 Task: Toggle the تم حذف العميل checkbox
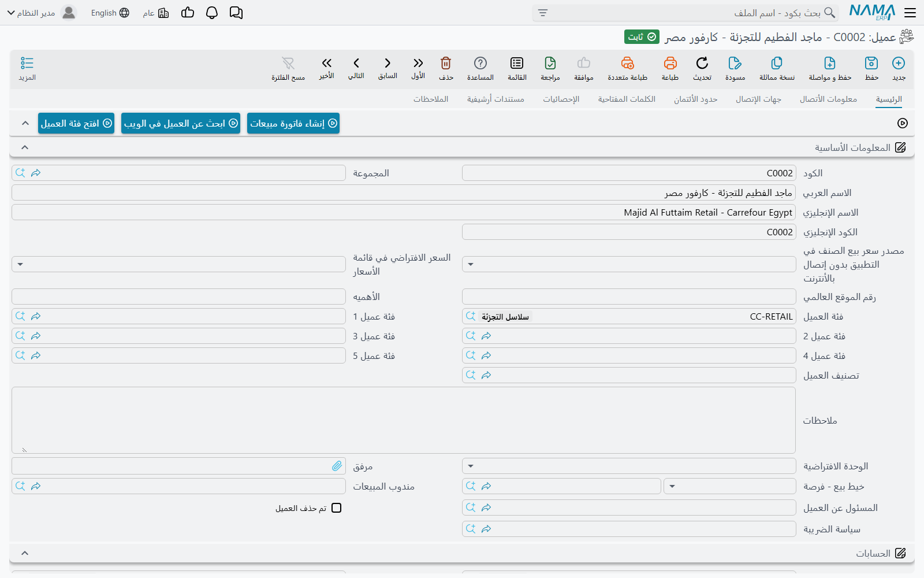(337, 508)
